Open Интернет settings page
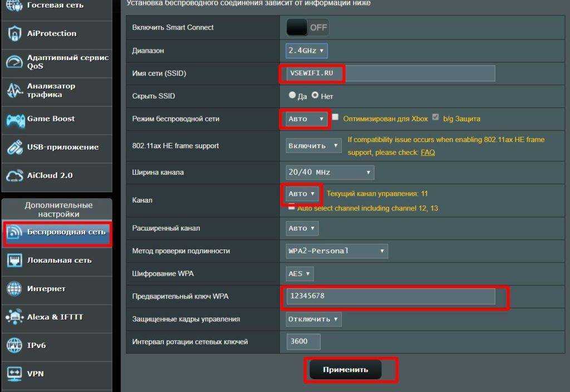570x392 pixels. coord(57,290)
